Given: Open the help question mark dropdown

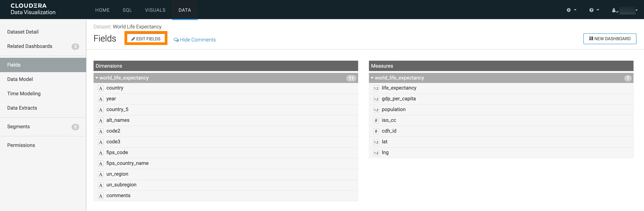Looking at the screenshot, I should click(594, 10).
